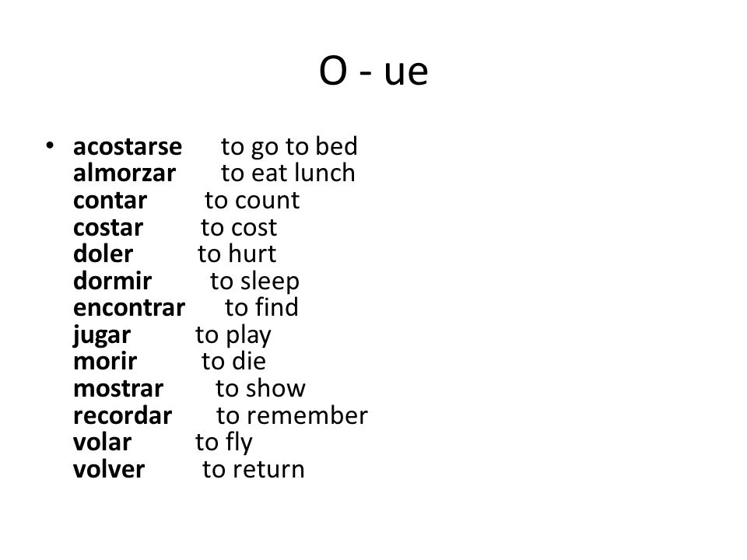Click the translation "to hurt"

237,254
